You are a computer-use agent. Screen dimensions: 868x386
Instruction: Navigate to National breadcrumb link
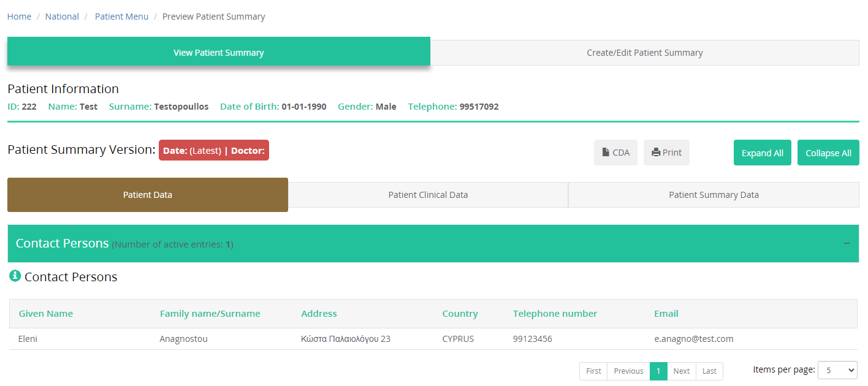[x=62, y=17]
